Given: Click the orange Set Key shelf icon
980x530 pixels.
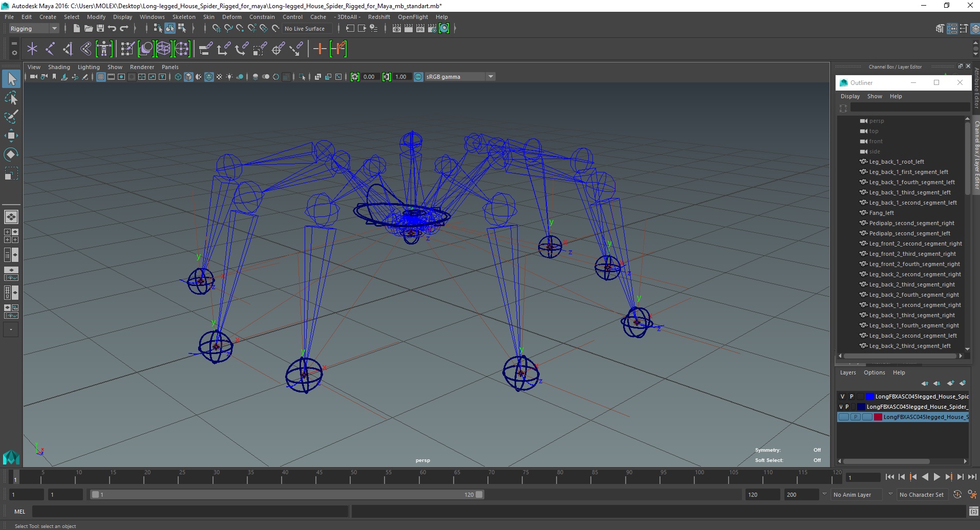Looking at the screenshot, I should (319, 49).
